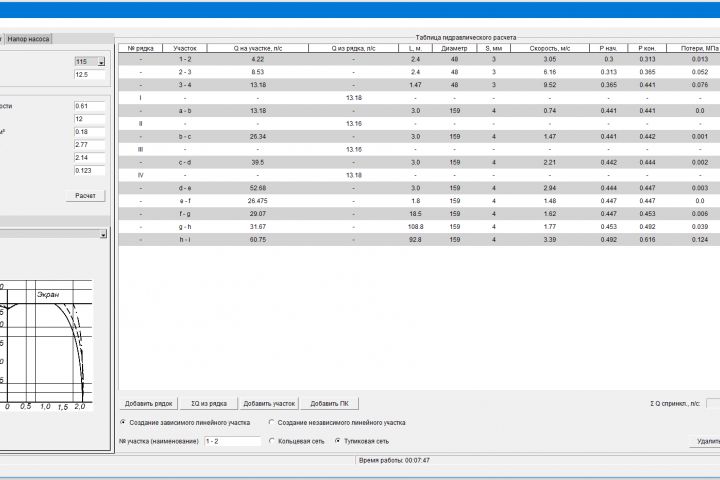Viewport: 720px width, 480px height.
Task: Click row number IV cell
Action: tap(141, 175)
